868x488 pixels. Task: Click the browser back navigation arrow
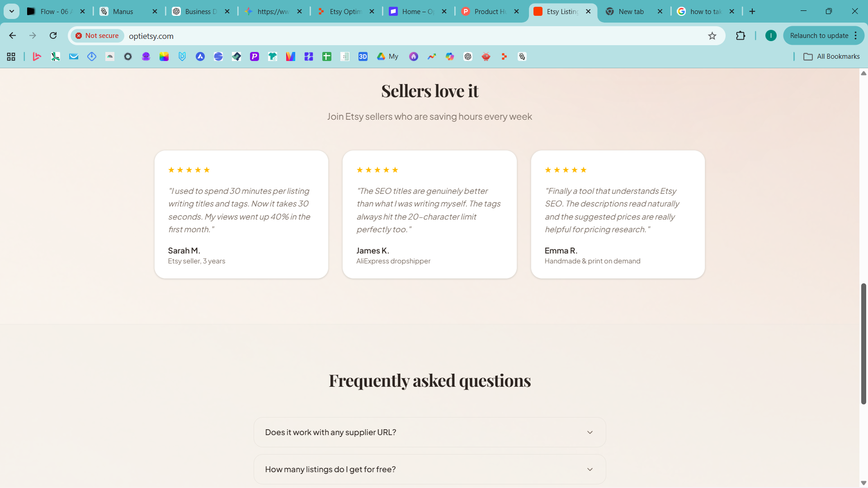tap(12, 35)
